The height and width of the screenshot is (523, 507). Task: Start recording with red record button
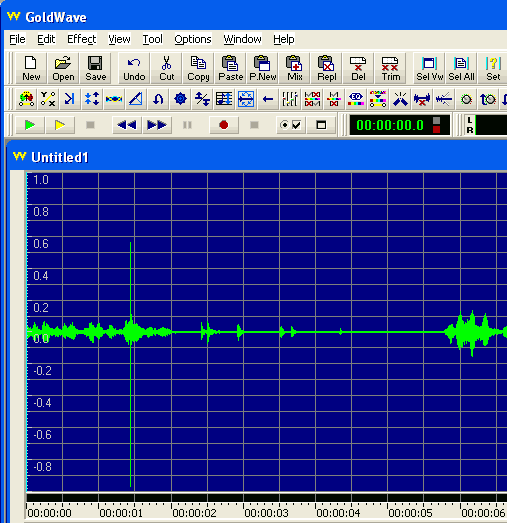point(224,125)
